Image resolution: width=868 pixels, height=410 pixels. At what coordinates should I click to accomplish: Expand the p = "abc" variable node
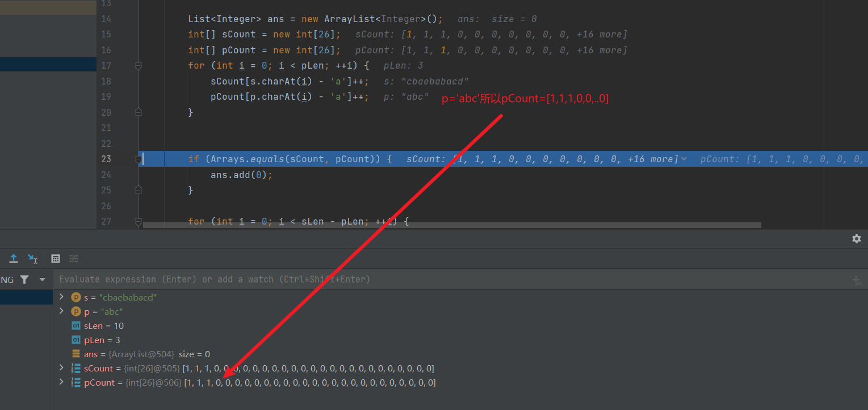tap(62, 311)
